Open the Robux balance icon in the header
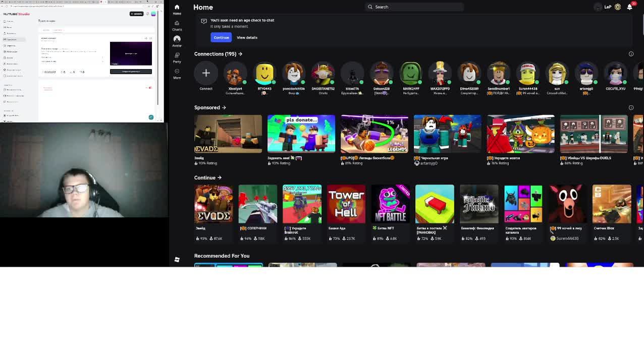The width and height of the screenshot is (644, 362). click(618, 7)
